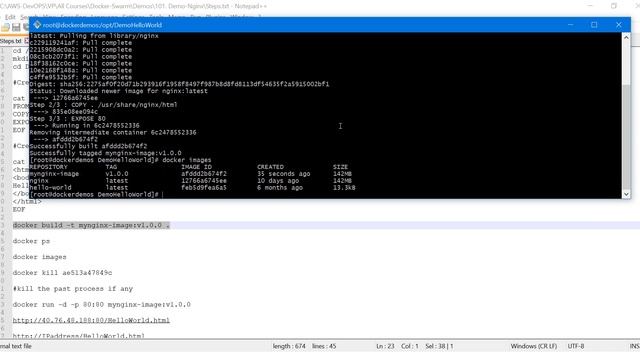Click the hello-world row in docker images output
The image size is (640, 360).
[x=192, y=188]
